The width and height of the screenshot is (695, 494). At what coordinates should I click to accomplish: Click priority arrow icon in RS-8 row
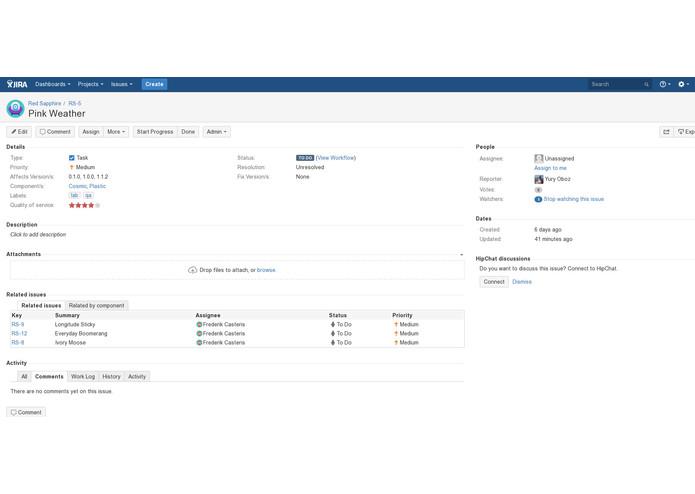point(396,342)
